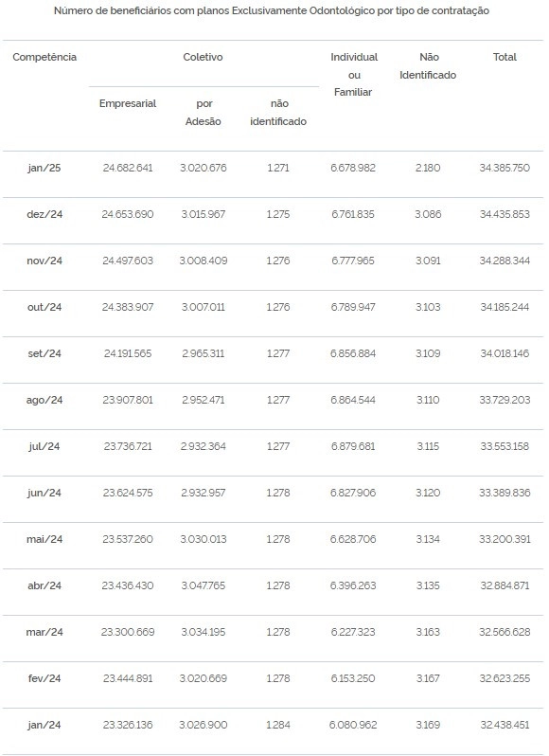
Task: Click the jul/24 Individual value 6.879.681
Action: [x=353, y=446]
